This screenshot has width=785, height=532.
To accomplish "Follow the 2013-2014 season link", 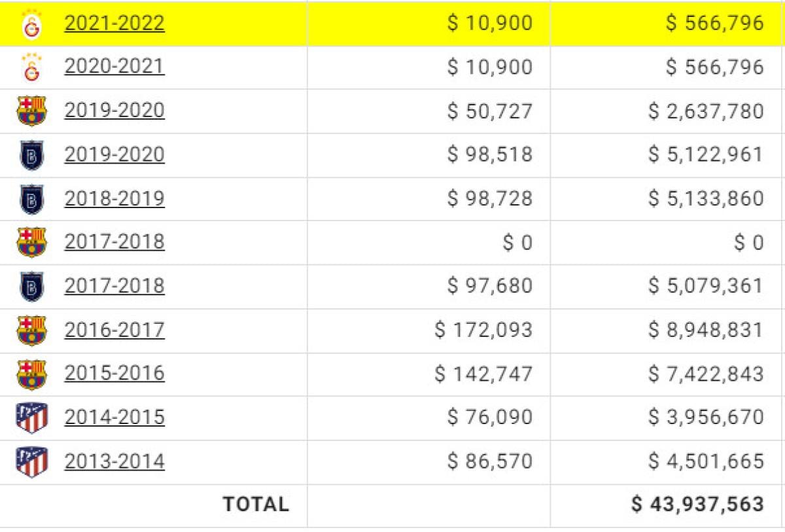I will click(x=114, y=461).
